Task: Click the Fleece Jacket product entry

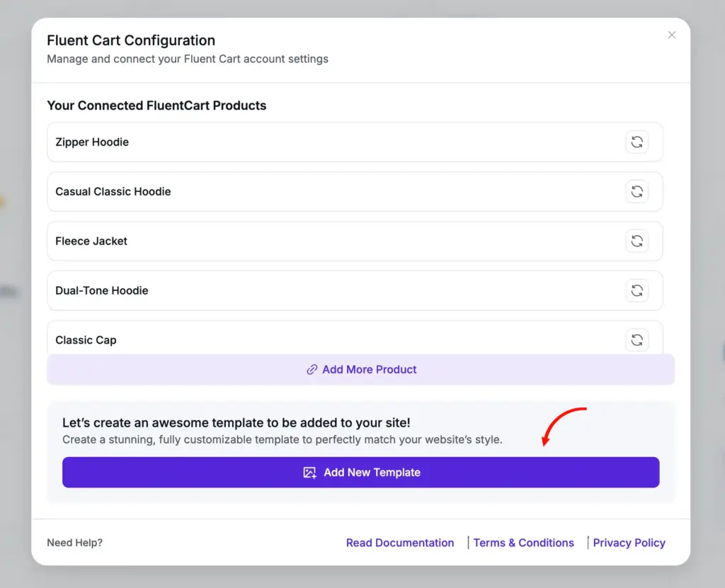Action: tap(283, 241)
